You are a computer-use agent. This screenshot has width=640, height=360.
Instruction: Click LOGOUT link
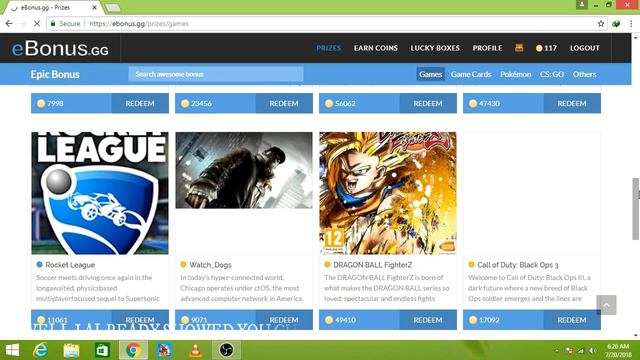coord(585,48)
